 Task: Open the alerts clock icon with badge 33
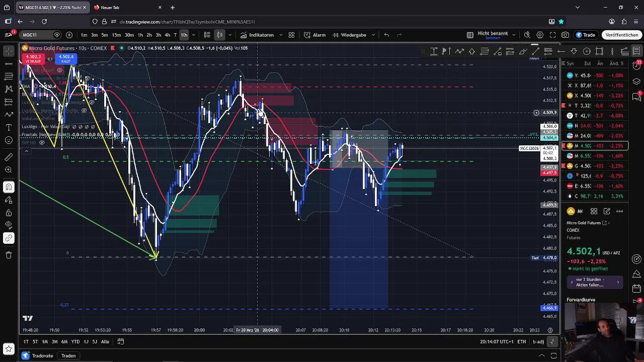pos(636,66)
